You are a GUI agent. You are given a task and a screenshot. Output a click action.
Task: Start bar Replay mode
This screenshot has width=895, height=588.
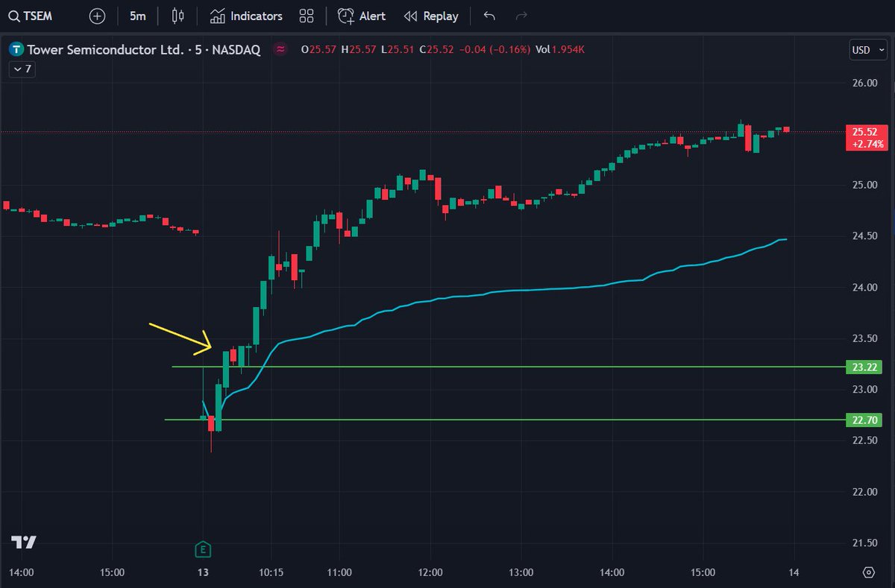(x=431, y=16)
